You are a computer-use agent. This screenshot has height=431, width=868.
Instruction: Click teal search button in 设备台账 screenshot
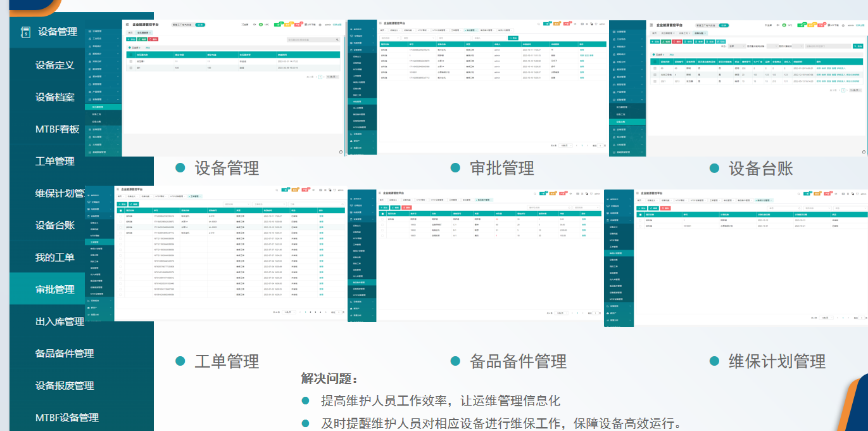pos(858,46)
